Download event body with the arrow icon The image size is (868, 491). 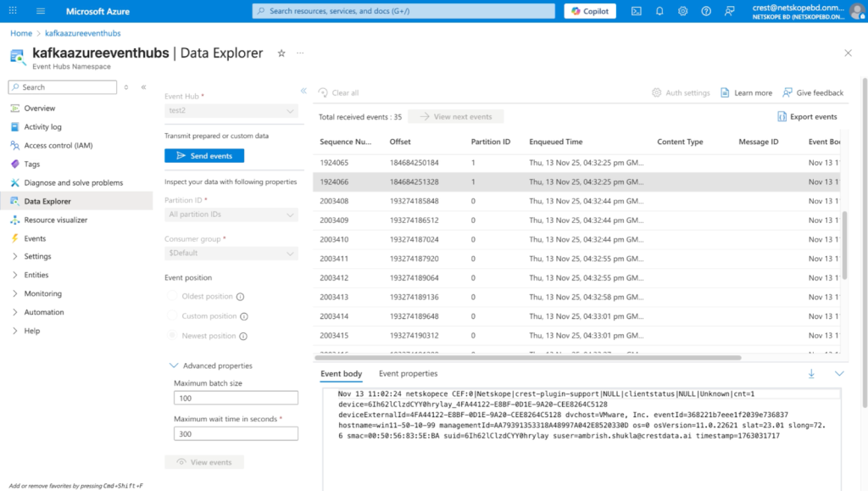(811, 374)
